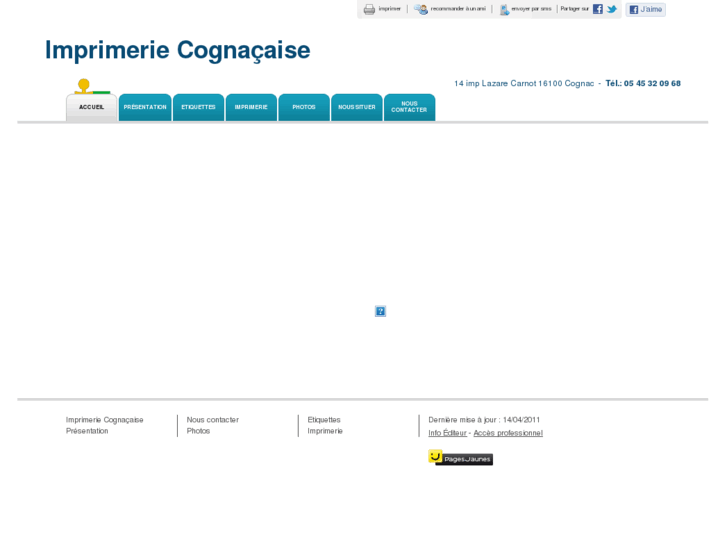Image resolution: width=727 pixels, height=545 pixels.
Task: View the Photos tab
Action: [x=304, y=107]
